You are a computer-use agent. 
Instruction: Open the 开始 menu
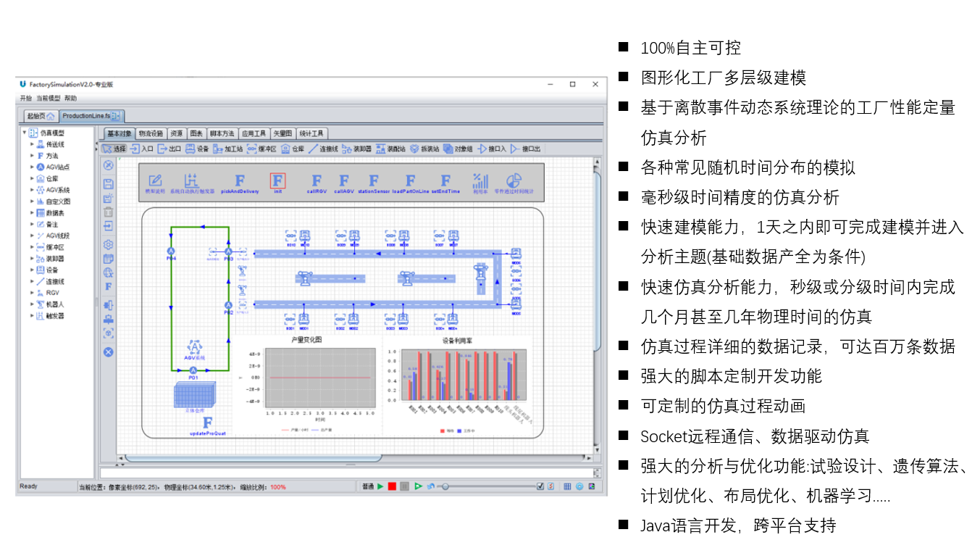[26, 98]
